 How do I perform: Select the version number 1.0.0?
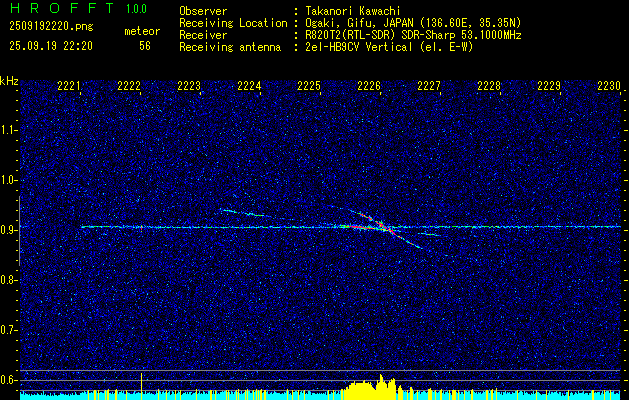click(136, 9)
